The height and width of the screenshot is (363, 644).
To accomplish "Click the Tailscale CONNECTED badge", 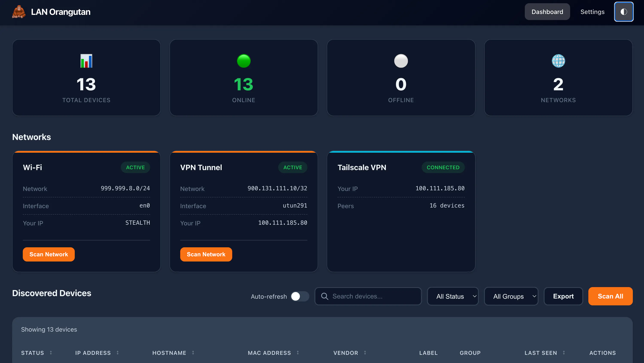I will coord(443,167).
